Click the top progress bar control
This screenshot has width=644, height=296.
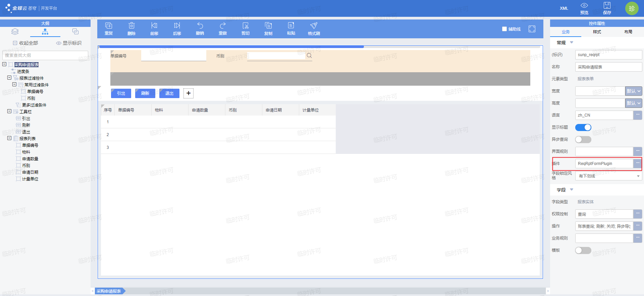(x=231, y=47)
